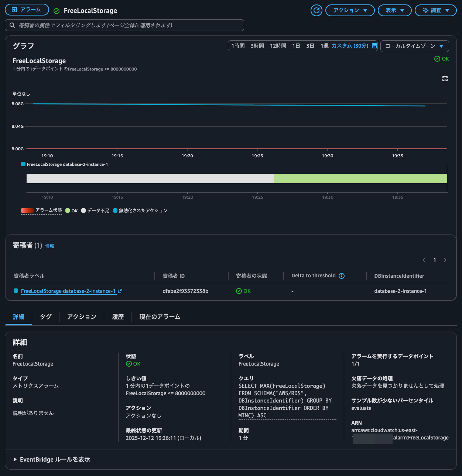Click the refresh icon to reload alarm data
The width and height of the screenshot is (462, 476).
coord(316,10)
